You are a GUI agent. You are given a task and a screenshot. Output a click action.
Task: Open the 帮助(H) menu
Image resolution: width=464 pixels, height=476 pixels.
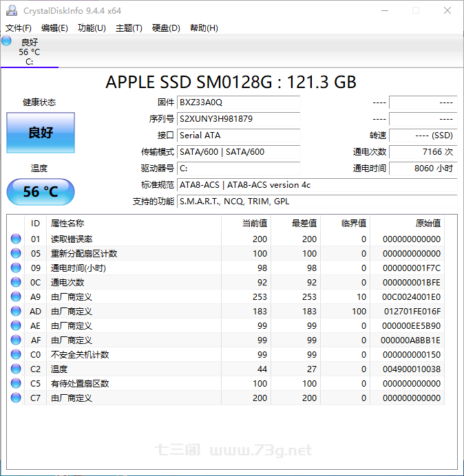tap(204, 28)
